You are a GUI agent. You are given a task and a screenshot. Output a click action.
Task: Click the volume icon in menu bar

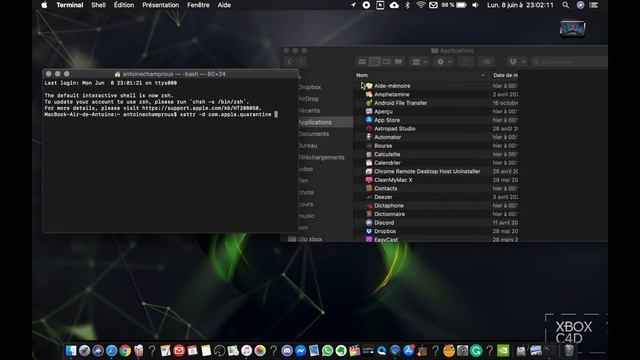pos(475,5)
